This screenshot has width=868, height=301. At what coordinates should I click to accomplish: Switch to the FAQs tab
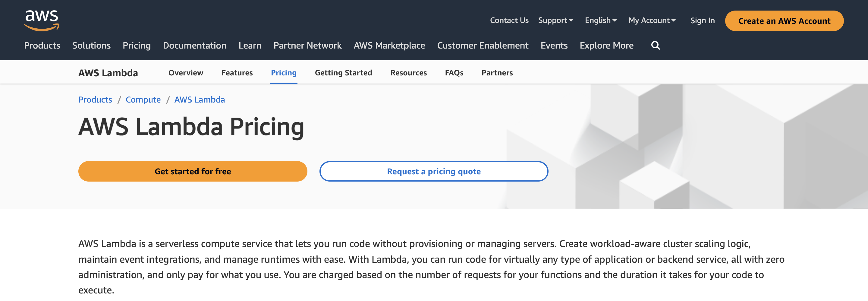454,73
